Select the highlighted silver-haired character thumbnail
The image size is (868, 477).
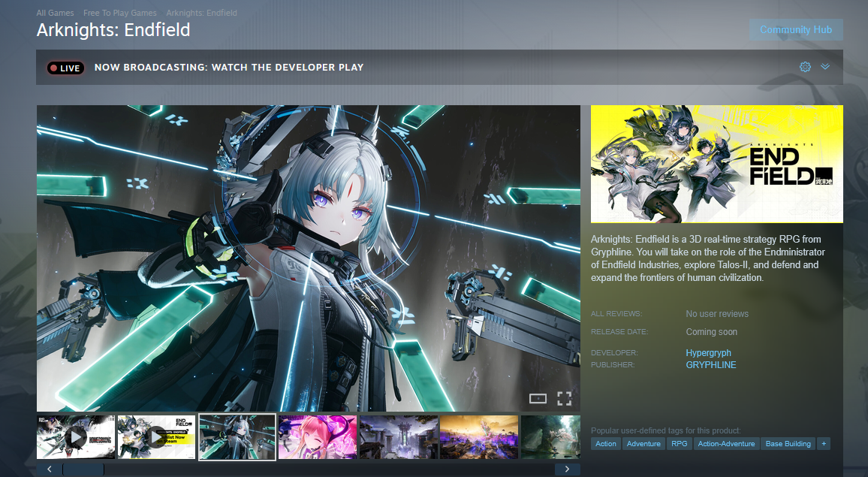(x=237, y=437)
